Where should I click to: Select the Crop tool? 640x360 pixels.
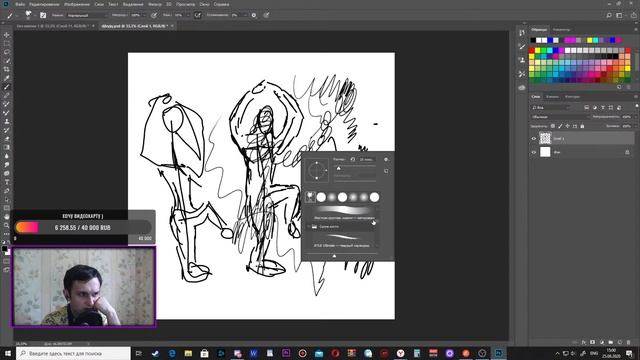coord(7,69)
